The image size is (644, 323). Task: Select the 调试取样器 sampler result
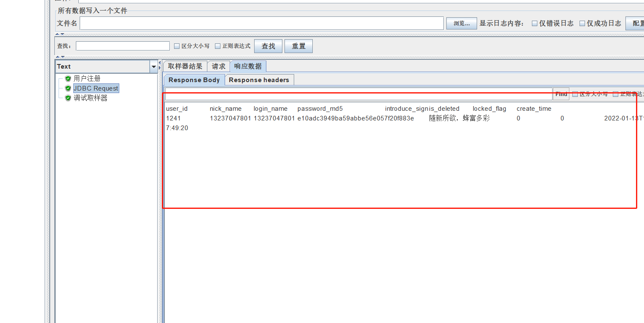[90, 98]
